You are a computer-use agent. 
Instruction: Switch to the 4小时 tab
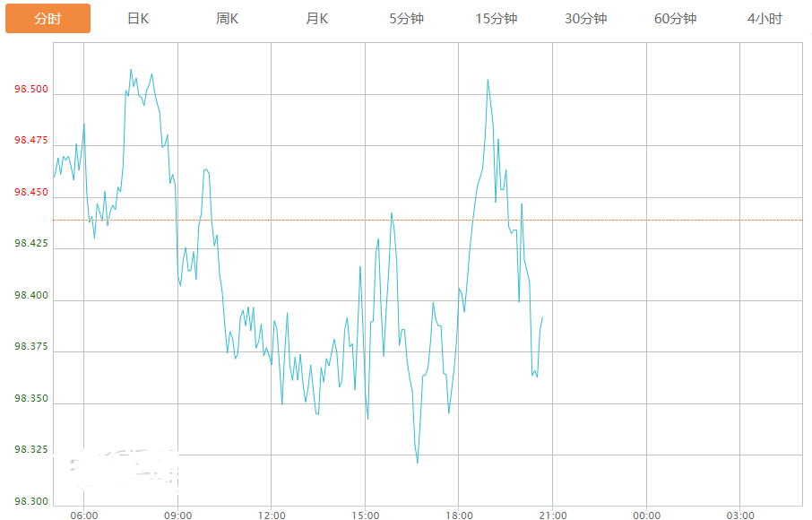[764, 19]
